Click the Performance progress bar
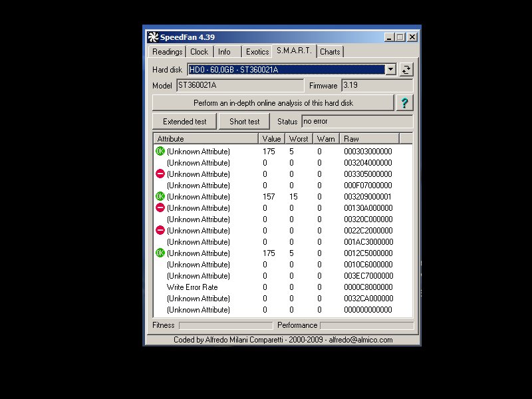Screen dimensions: 532x399 click(367, 326)
